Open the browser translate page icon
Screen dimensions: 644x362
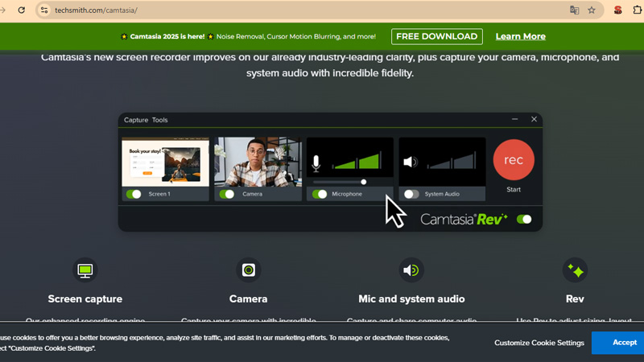574,10
